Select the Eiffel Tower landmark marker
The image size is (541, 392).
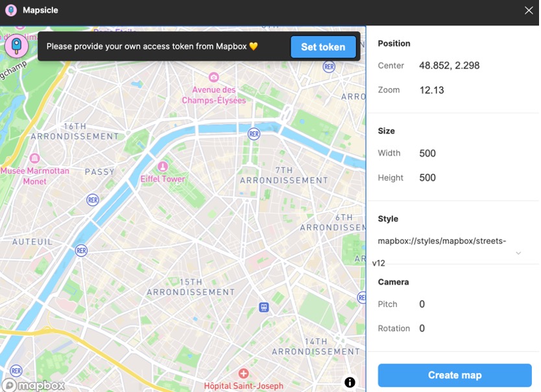[x=162, y=166]
